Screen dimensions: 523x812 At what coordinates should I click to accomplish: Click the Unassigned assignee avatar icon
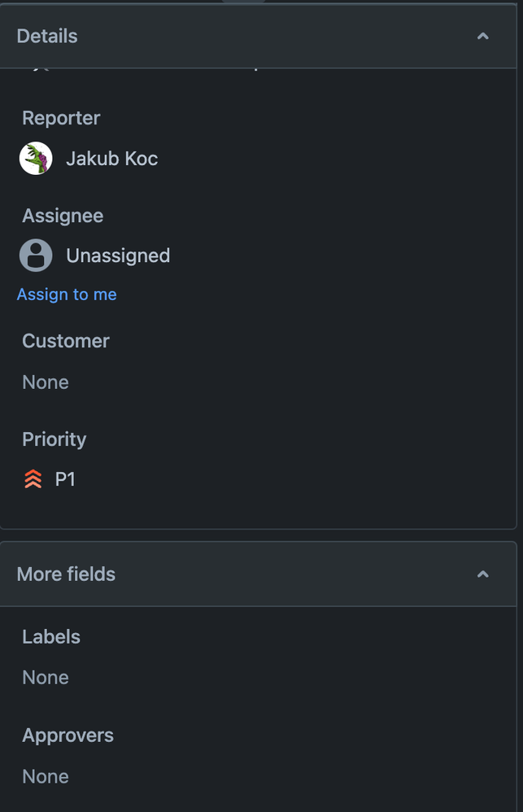pos(35,255)
